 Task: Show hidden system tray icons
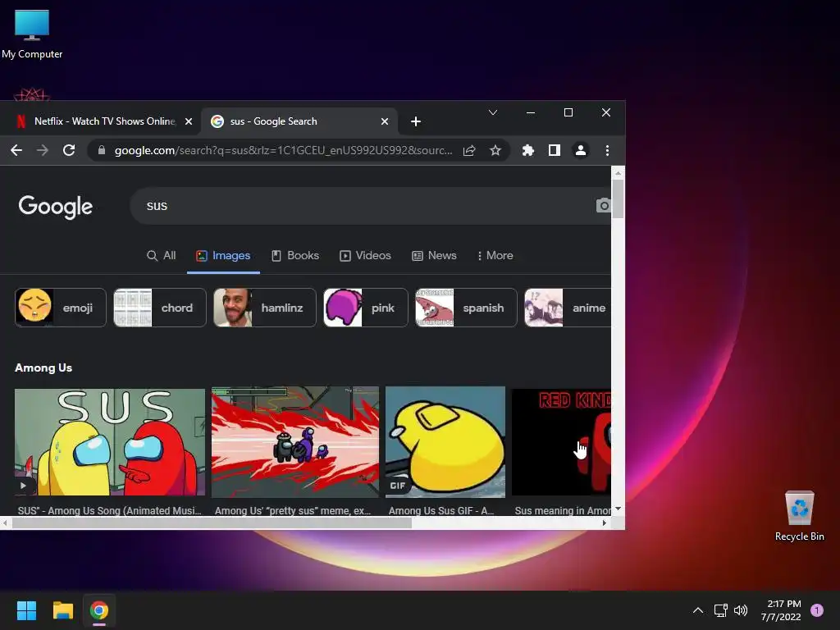tap(698, 610)
